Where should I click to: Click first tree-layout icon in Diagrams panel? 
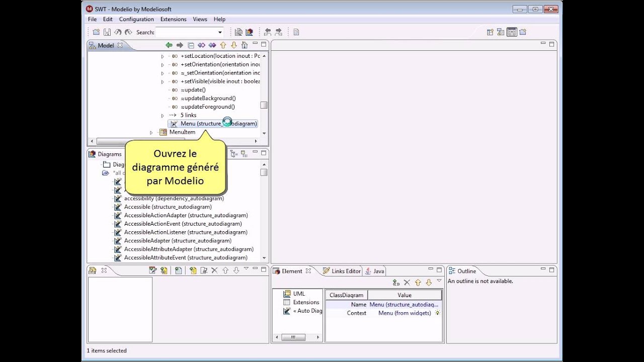pyautogui.click(x=233, y=154)
